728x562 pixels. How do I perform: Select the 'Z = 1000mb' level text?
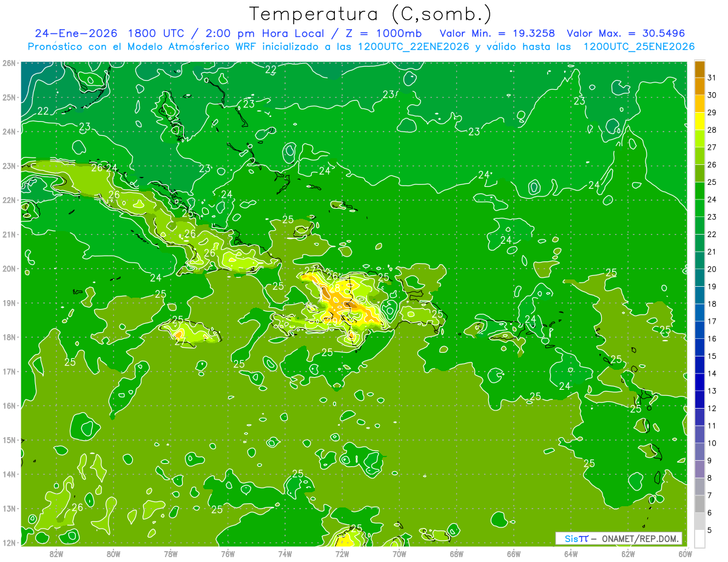(385, 33)
